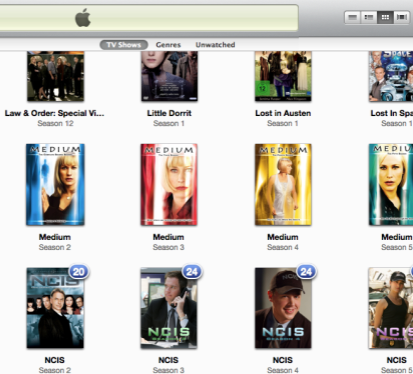Select the TV Shows tab
Screen dimensions: 413x374
124,45
